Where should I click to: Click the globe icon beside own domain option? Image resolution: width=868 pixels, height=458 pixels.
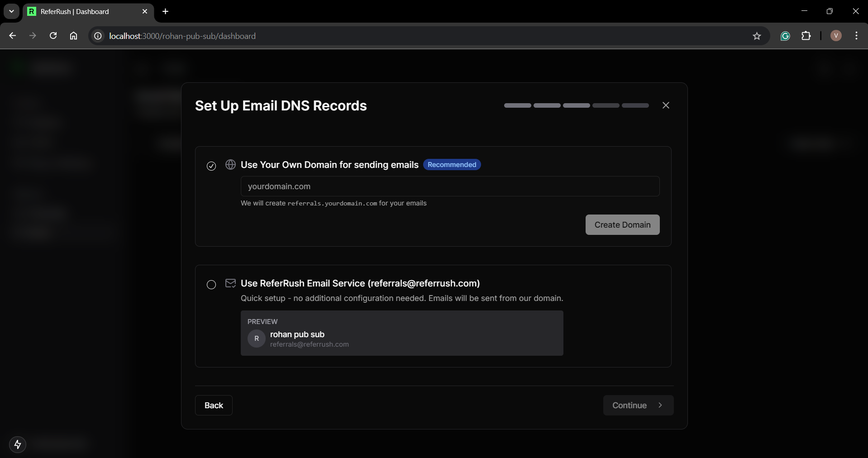point(230,165)
